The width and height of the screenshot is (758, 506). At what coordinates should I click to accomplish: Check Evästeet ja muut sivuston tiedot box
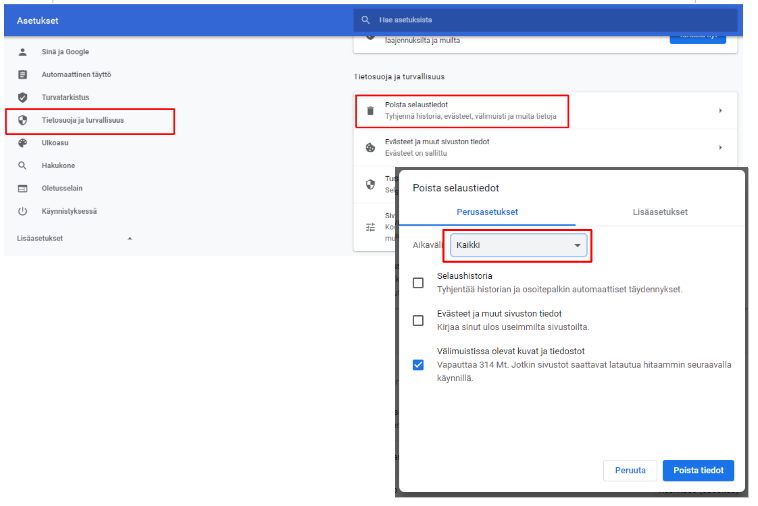click(418, 321)
